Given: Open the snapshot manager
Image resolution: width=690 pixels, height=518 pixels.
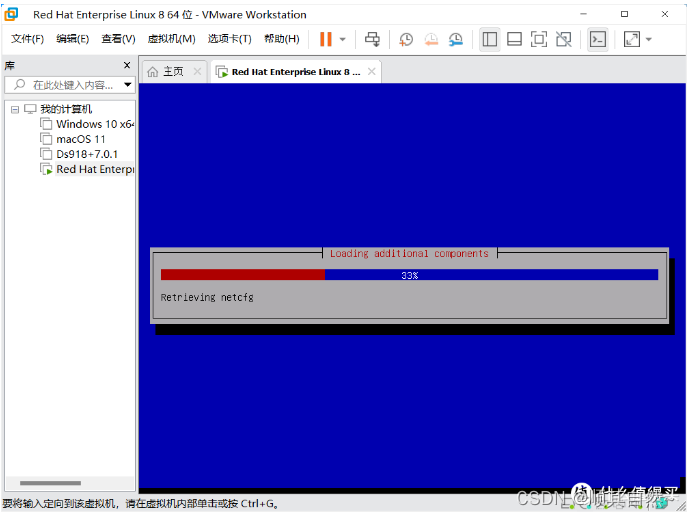Looking at the screenshot, I should coord(456,39).
